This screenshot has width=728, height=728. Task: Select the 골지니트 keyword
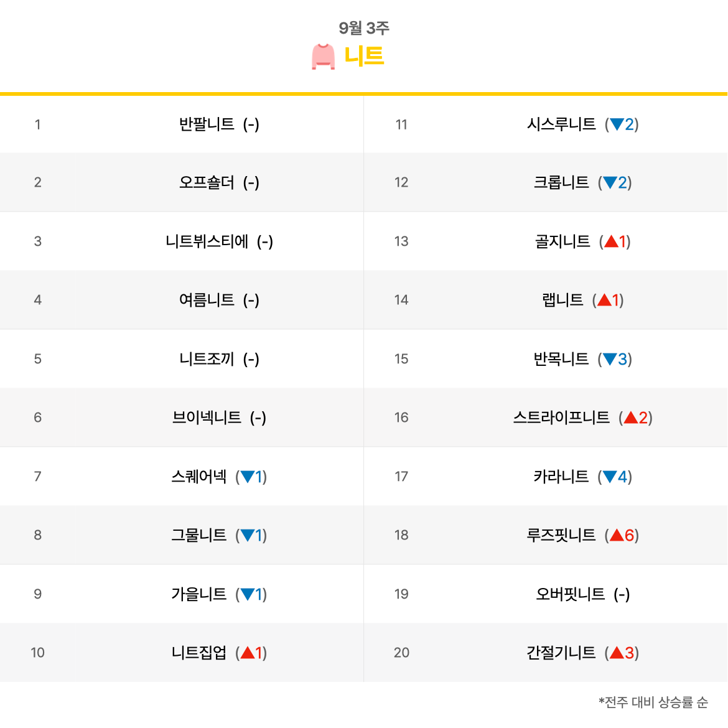562,241
